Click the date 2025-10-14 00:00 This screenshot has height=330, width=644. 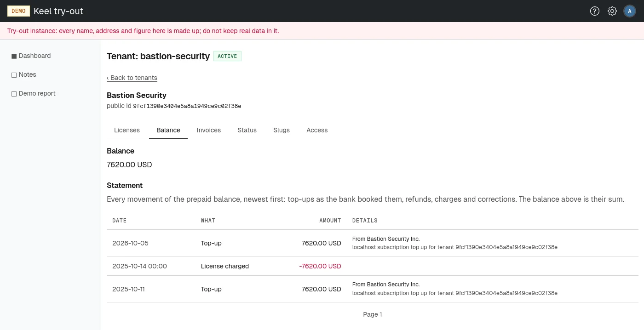tap(139, 266)
